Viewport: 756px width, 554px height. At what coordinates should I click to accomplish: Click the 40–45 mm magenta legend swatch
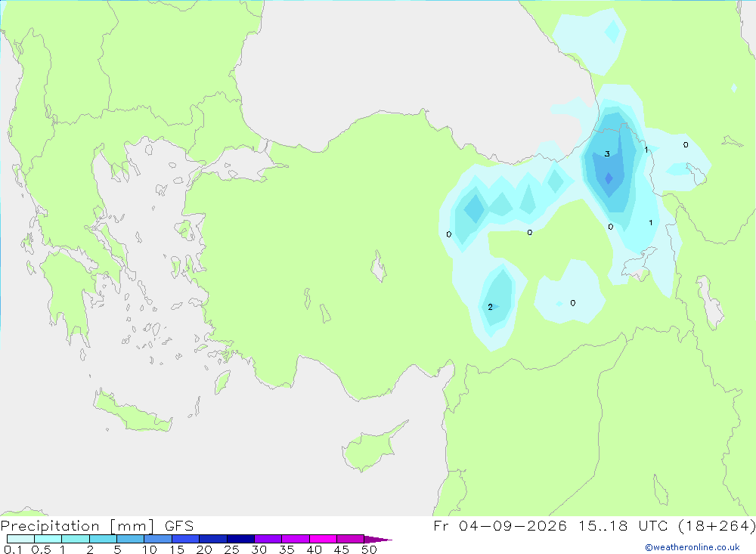323,539
